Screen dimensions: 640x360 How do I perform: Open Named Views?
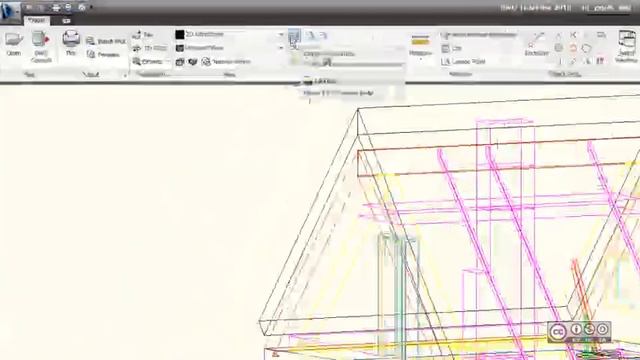click(226, 62)
